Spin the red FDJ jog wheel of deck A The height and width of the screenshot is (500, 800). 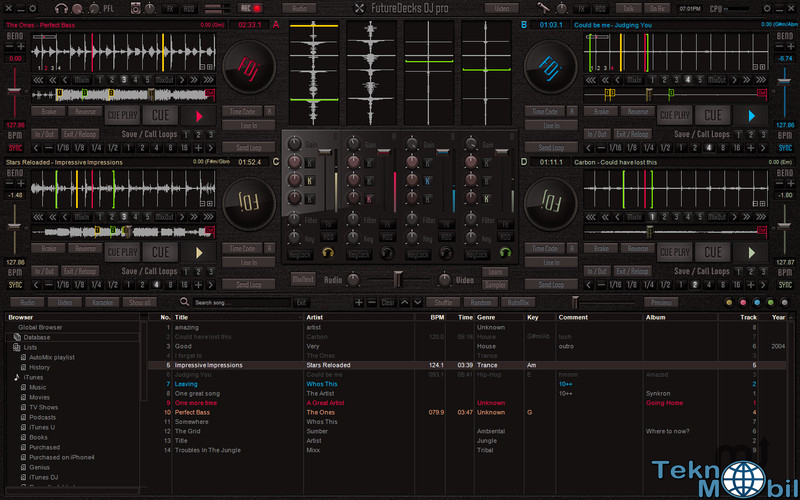point(249,67)
